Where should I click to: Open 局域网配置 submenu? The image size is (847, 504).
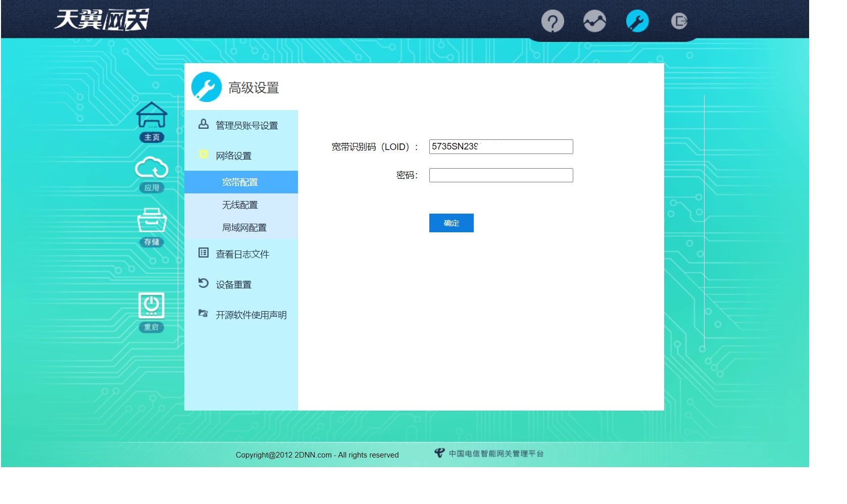coord(244,228)
